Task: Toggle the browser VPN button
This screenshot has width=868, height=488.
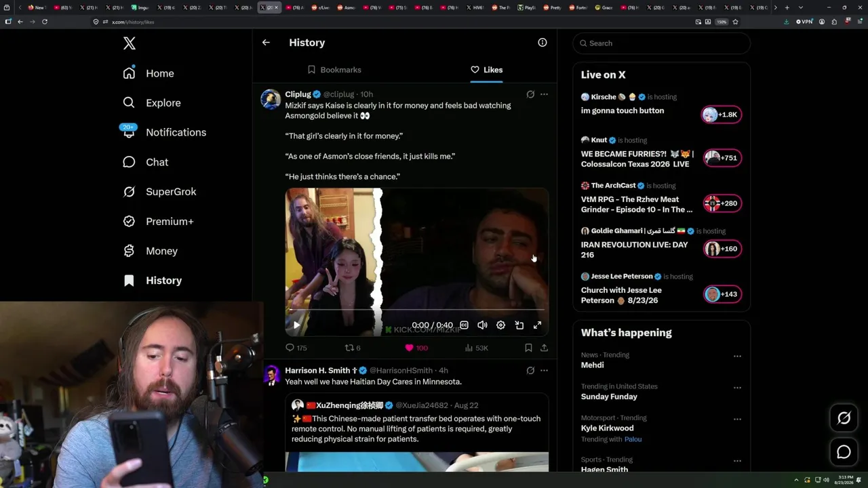Action: tap(804, 22)
